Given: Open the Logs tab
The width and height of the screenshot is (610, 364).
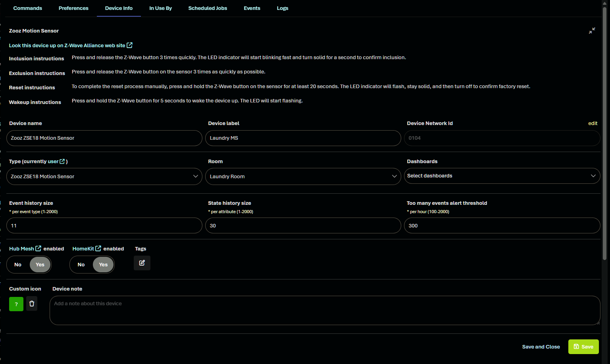Looking at the screenshot, I should [283, 8].
